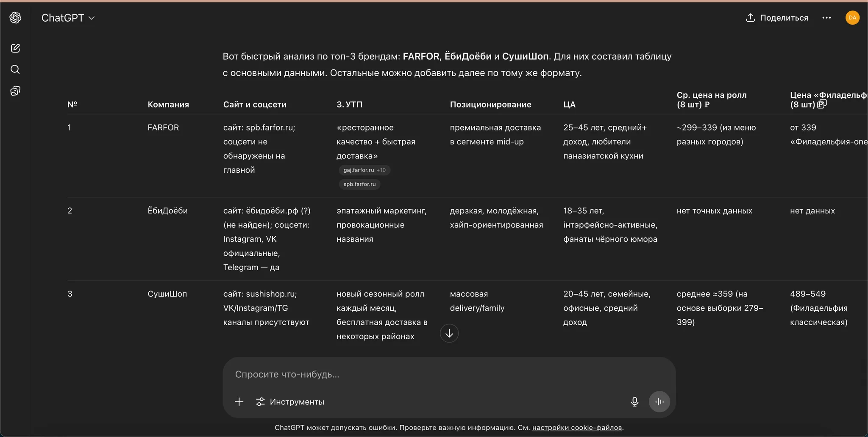Click the ~299–339 price cell
868x437 pixels.
coord(716,135)
